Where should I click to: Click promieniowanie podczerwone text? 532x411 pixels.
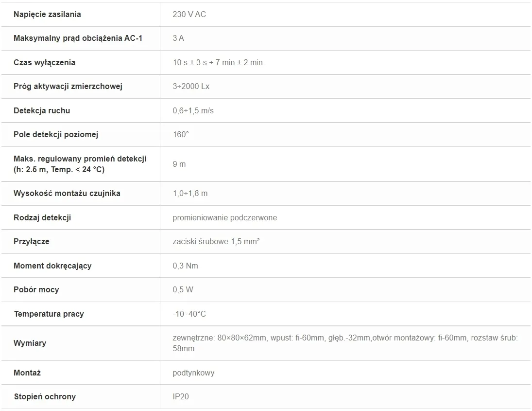click(x=224, y=218)
